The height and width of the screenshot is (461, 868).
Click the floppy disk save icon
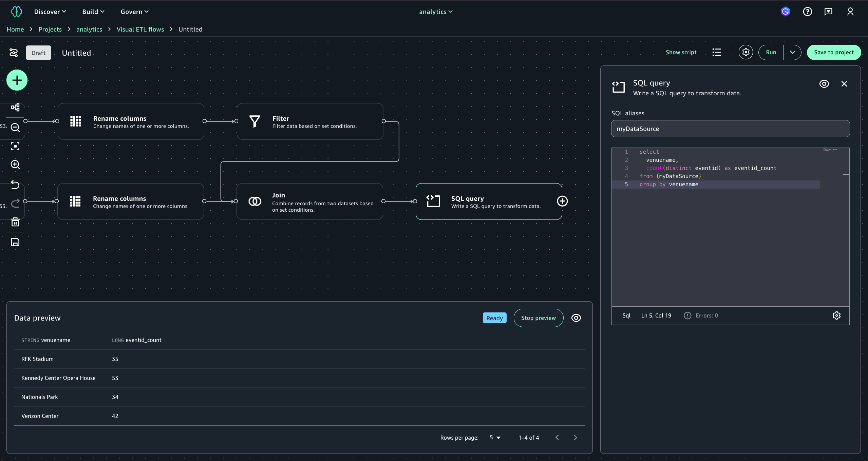(15, 242)
